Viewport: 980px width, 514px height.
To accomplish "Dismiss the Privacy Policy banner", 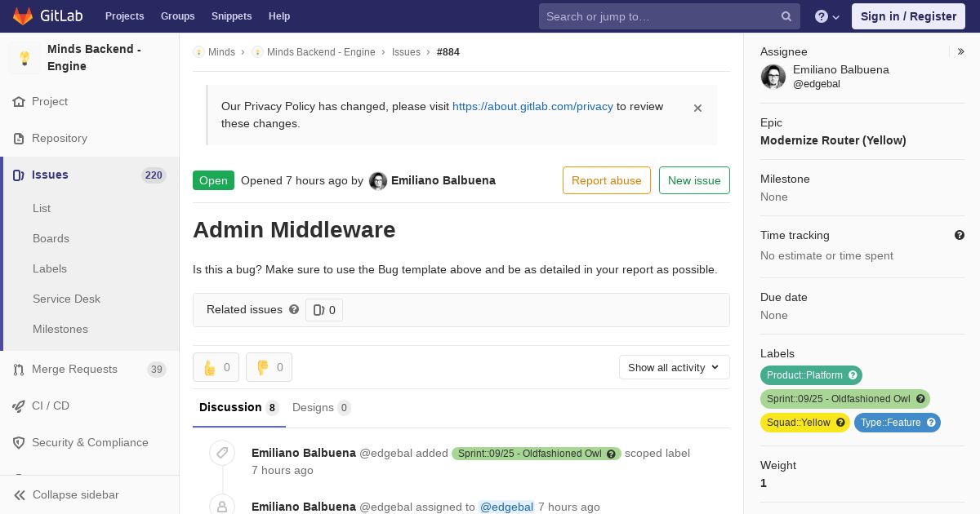I will pyautogui.click(x=697, y=108).
